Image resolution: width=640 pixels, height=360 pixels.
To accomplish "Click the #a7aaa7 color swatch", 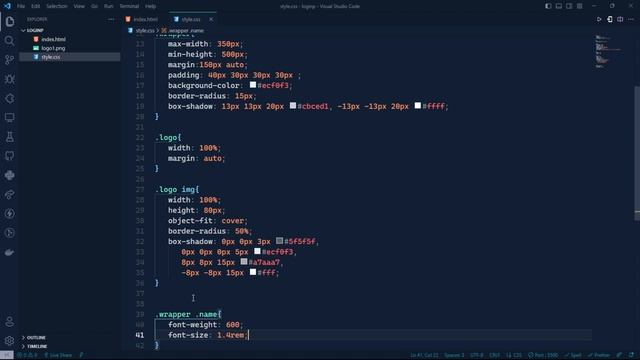I will pyautogui.click(x=244, y=262).
